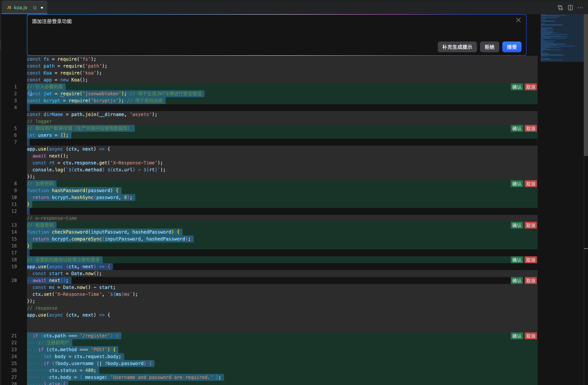Cancel the 检查密码 checkPassword change

(x=531, y=226)
